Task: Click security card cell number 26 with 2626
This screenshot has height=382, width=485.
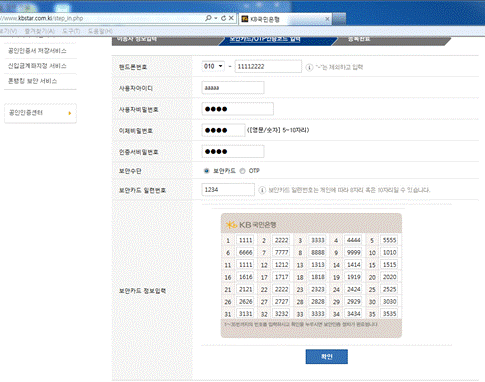Action: (246, 301)
